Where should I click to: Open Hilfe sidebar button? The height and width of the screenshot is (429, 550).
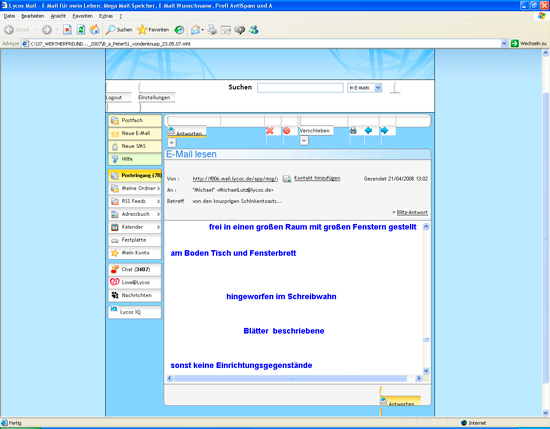pos(135,159)
